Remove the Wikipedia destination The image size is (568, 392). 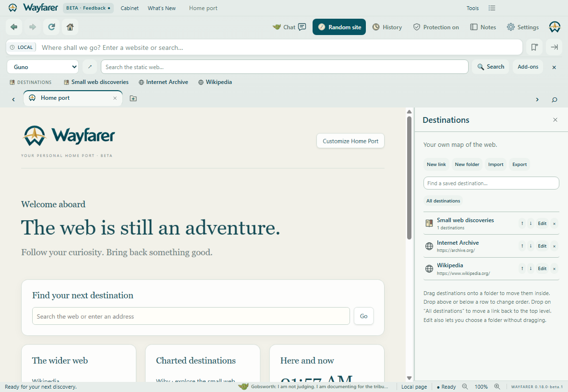(554, 269)
